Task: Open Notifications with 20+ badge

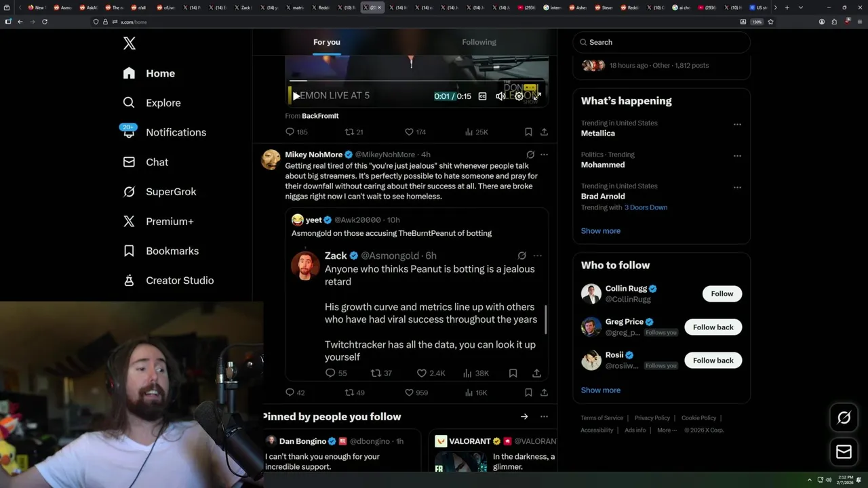Action: 164,132
